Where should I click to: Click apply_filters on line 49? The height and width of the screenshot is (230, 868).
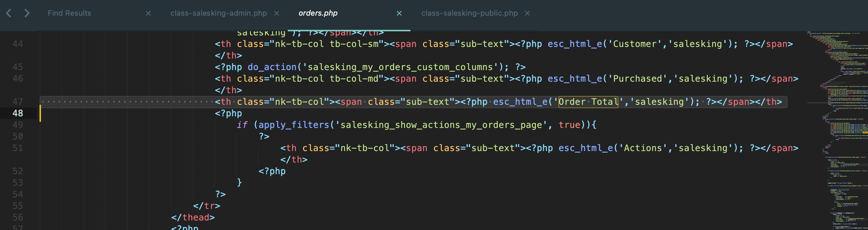(294, 125)
